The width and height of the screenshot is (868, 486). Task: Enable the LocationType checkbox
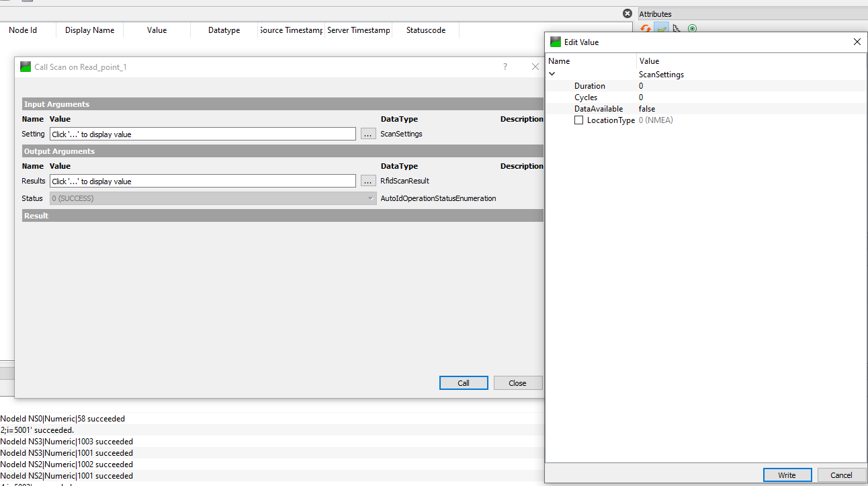578,120
